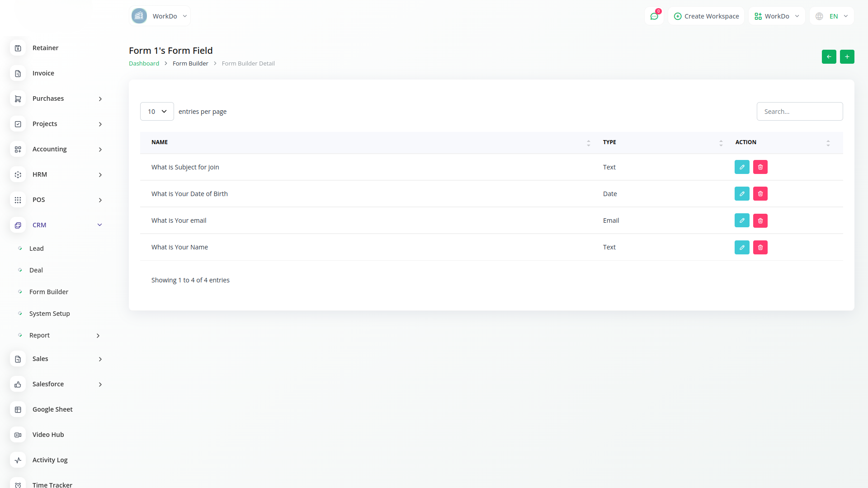Expand the WorkDo workspace dropdown at top right

click(x=777, y=16)
